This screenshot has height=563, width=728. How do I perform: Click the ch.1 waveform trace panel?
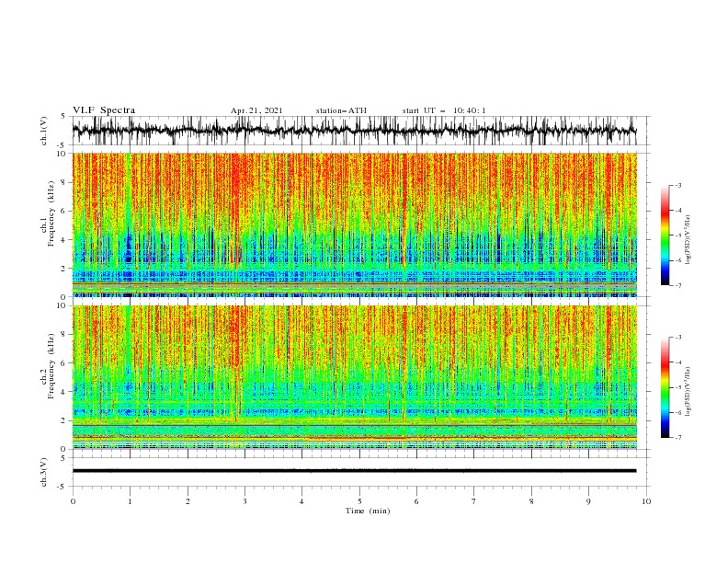pos(360,131)
